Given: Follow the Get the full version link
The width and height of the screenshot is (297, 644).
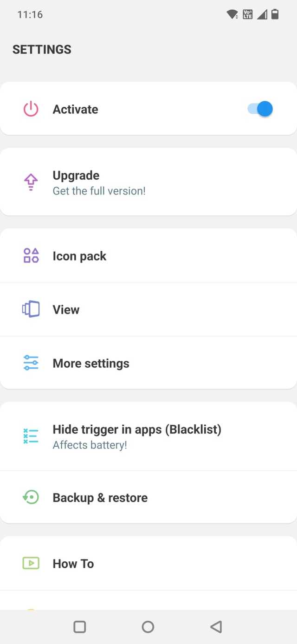Looking at the screenshot, I should 99,191.
